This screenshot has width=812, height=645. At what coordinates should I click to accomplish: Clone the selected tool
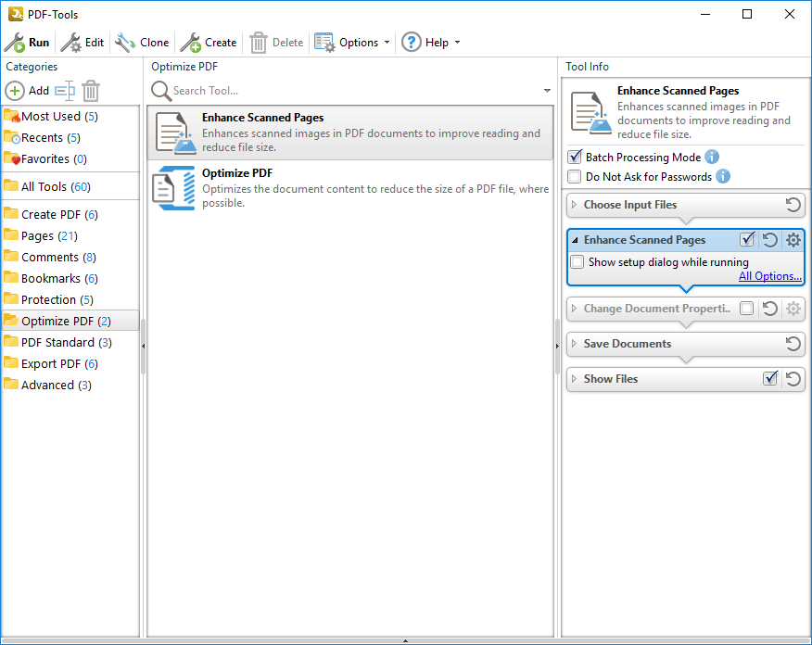click(142, 43)
